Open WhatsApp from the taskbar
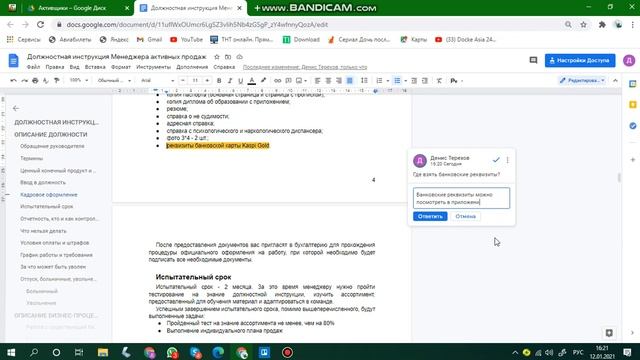Screen dimensions: 640x360 [x=172, y=352]
